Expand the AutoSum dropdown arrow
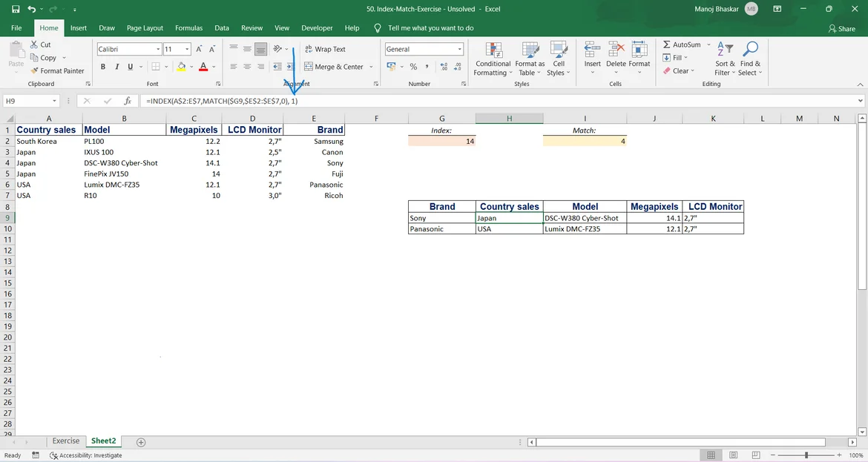The image size is (868, 462). coord(708,44)
